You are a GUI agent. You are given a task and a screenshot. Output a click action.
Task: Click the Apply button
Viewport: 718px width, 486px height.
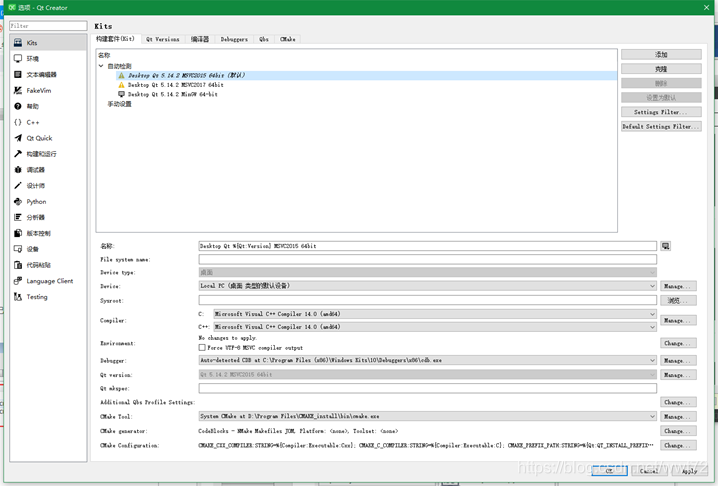tap(688, 470)
